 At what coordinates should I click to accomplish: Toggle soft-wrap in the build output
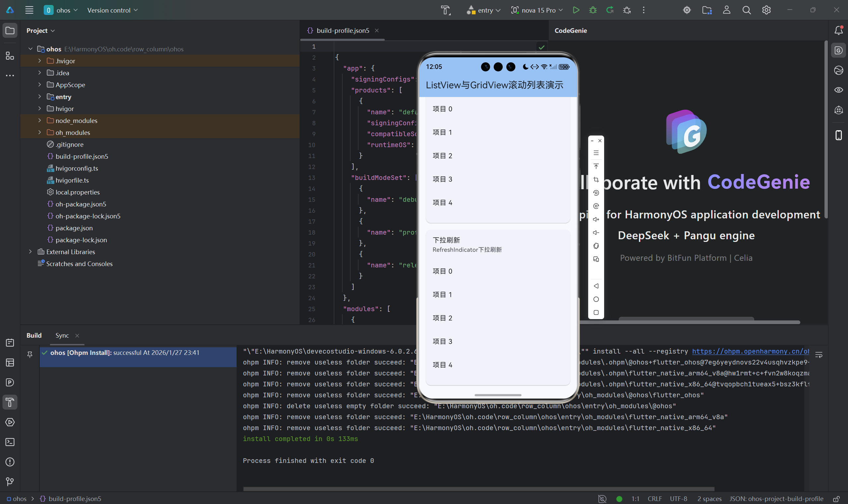(819, 355)
